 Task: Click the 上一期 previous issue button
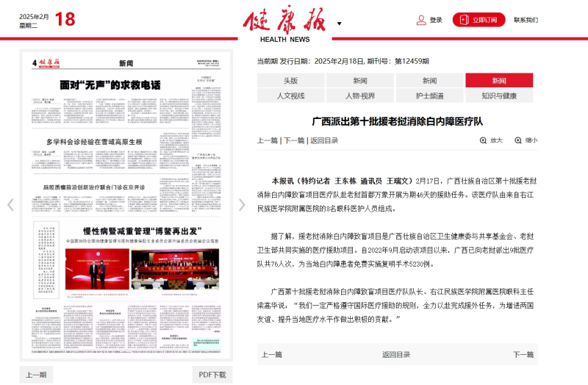tap(36, 375)
